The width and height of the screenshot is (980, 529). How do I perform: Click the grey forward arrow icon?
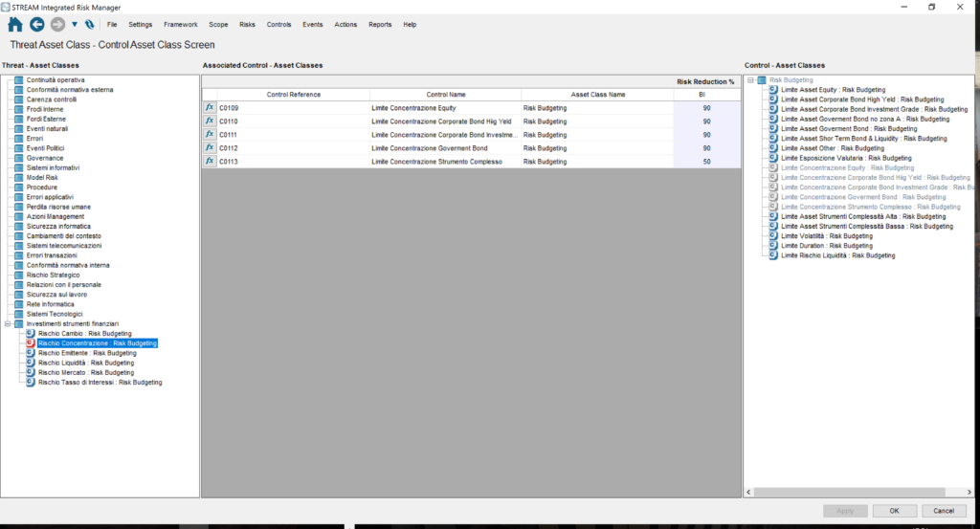57,24
